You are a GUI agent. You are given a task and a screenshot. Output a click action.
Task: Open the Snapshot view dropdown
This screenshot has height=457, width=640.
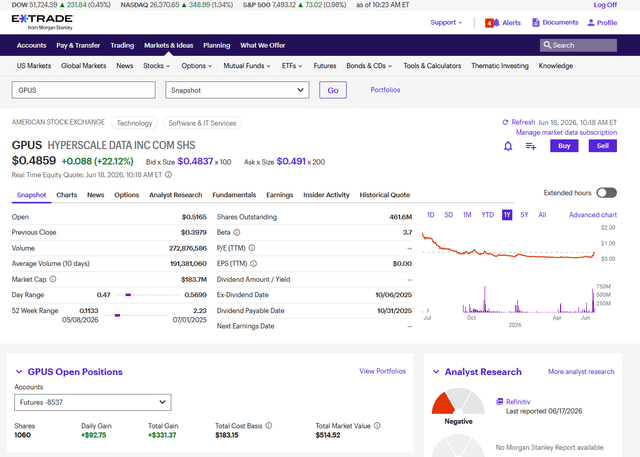[x=237, y=90]
